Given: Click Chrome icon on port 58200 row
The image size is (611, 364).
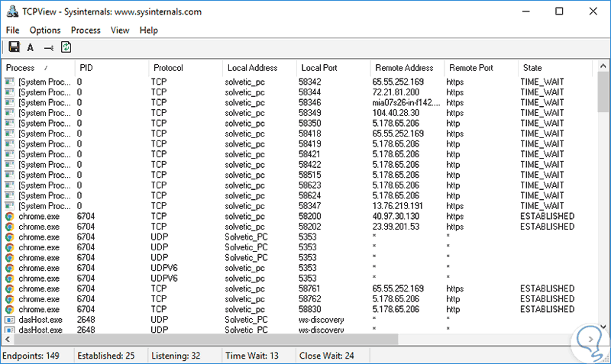Looking at the screenshot, I should [9, 216].
